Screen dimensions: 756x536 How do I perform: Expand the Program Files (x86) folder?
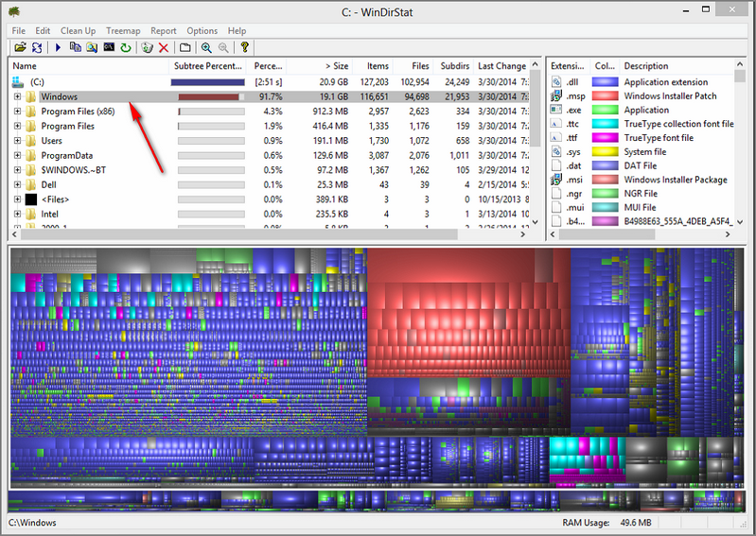pos(17,112)
